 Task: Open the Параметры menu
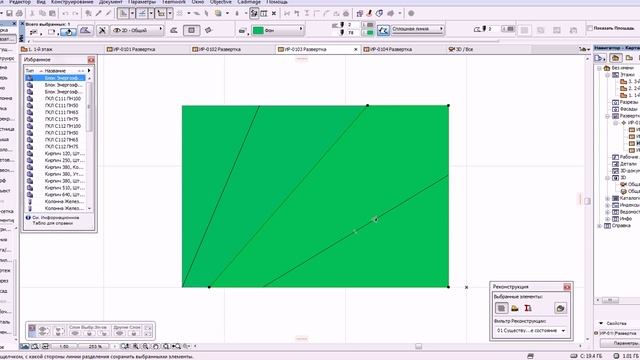tap(142, 2)
